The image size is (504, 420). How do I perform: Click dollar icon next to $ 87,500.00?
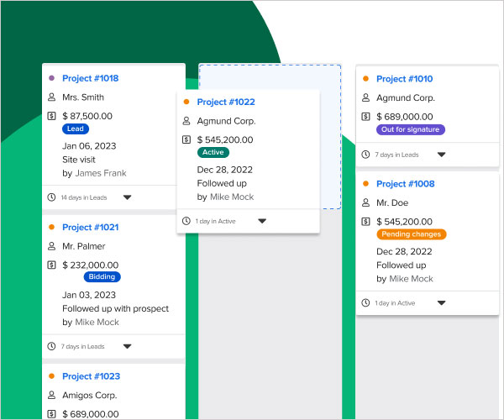pos(51,117)
